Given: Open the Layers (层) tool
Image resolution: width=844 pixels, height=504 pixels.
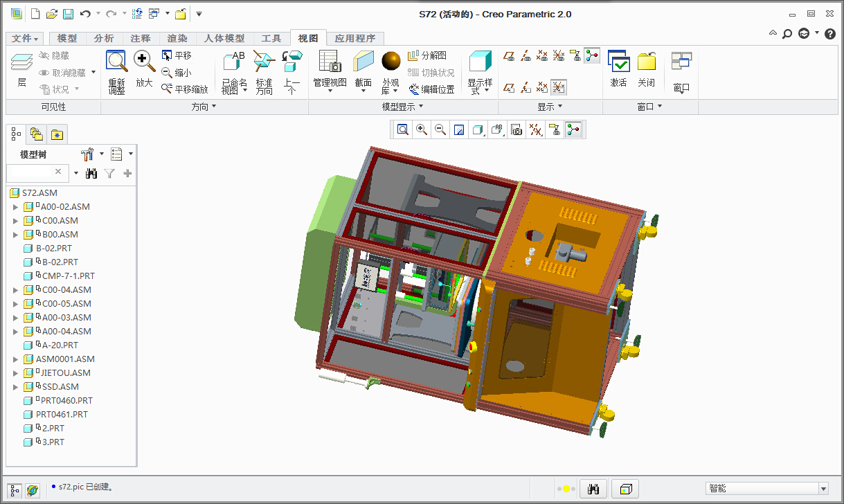Looking at the screenshot, I should click(x=21, y=70).
